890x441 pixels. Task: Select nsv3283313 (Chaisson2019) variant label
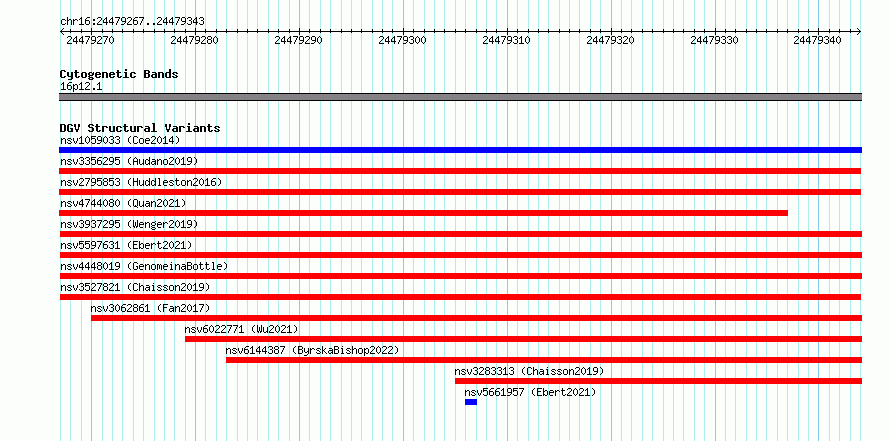pyautogui.click(x=529, y=371)
